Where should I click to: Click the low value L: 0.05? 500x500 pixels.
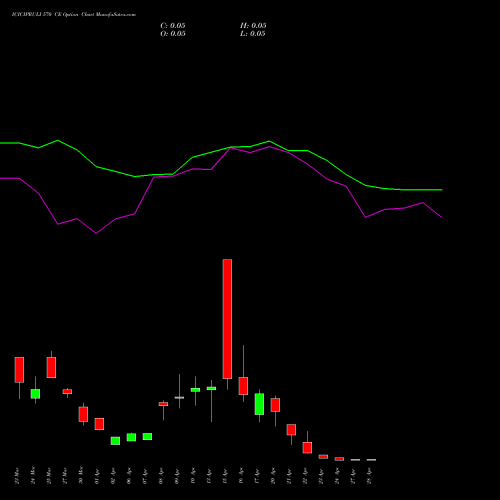(253, 34)
